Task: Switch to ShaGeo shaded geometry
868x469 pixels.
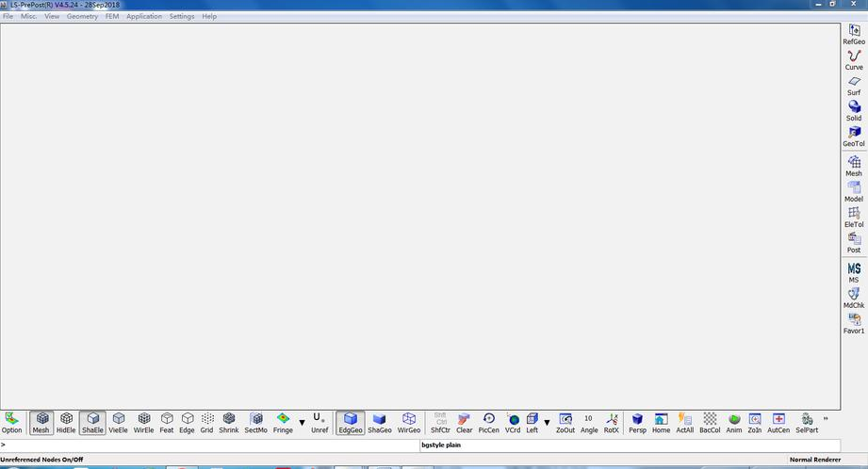Action: (380, 423)
